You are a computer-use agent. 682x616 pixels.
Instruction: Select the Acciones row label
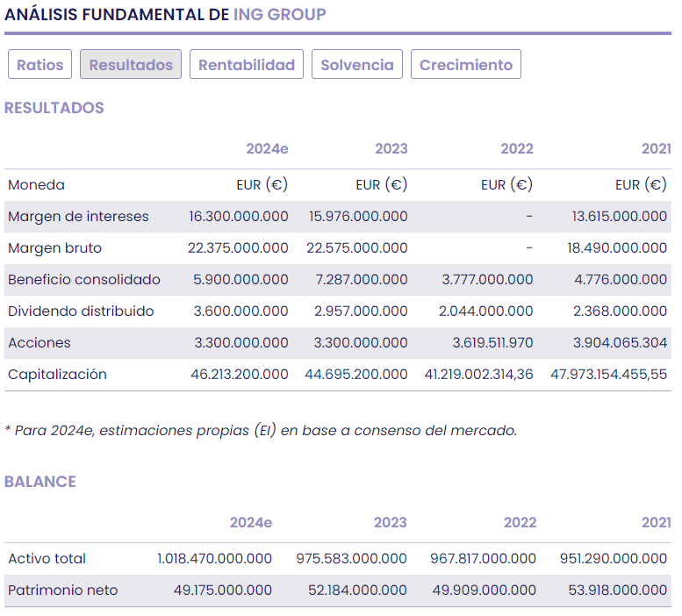(39, 342)
